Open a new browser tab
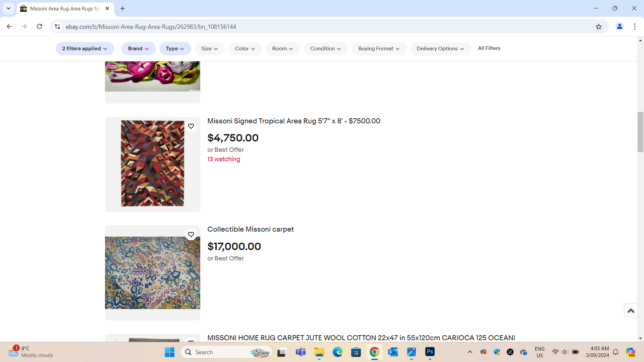The image size is (644, 362). point(122,8)
